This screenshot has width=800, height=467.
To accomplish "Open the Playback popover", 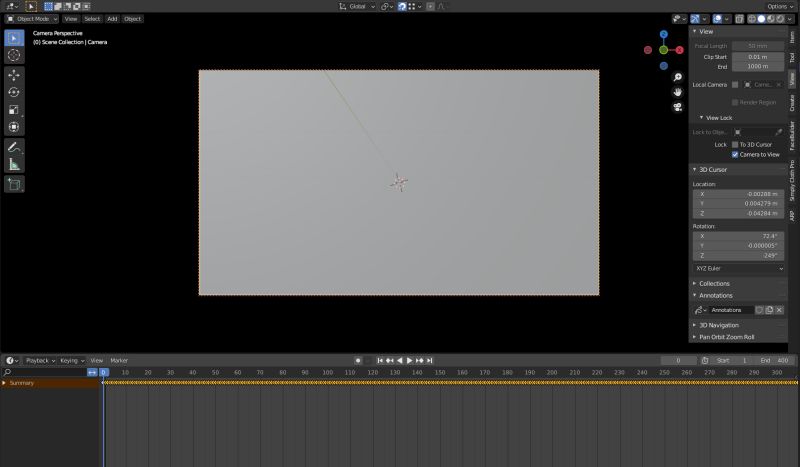I will pyautogui.click(x=40, y=360).
